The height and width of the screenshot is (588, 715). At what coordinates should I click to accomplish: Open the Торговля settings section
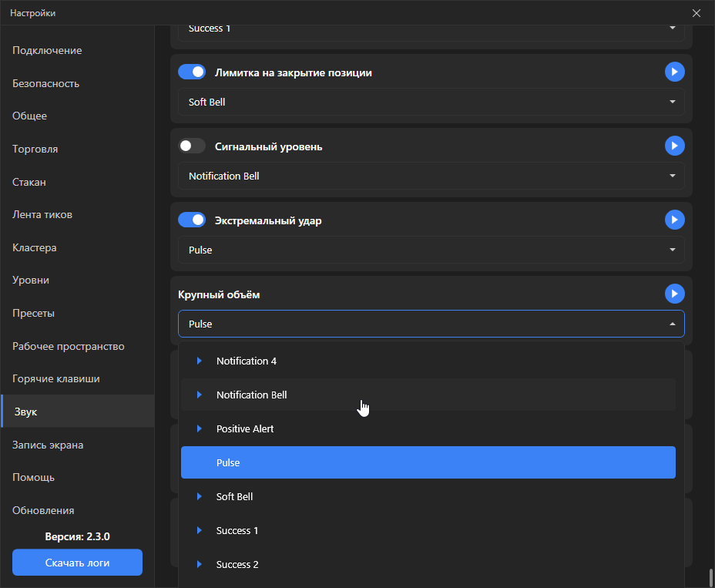click(78, 150)
